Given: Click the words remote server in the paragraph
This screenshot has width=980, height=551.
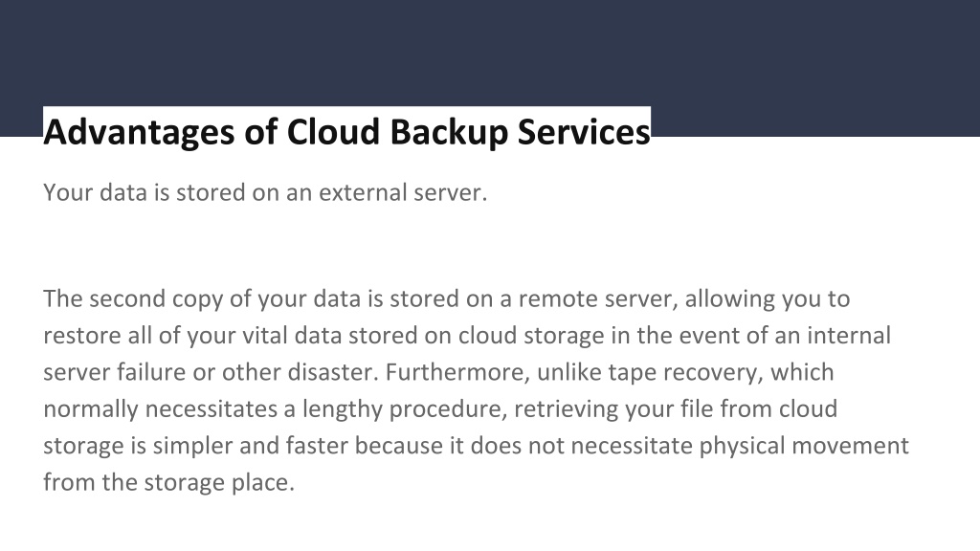Looking at the screenshot, I should coord(598,298).
